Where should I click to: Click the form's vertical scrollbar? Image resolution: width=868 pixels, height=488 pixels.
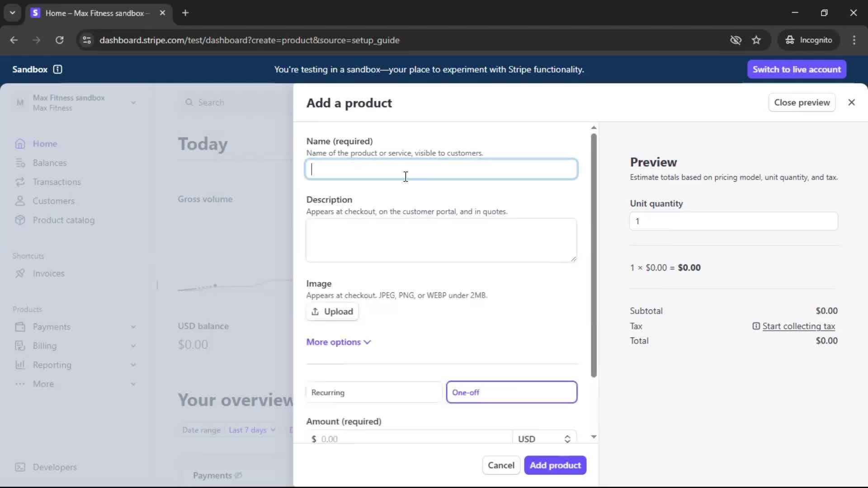pyautogui.click(x=594, y=255)
